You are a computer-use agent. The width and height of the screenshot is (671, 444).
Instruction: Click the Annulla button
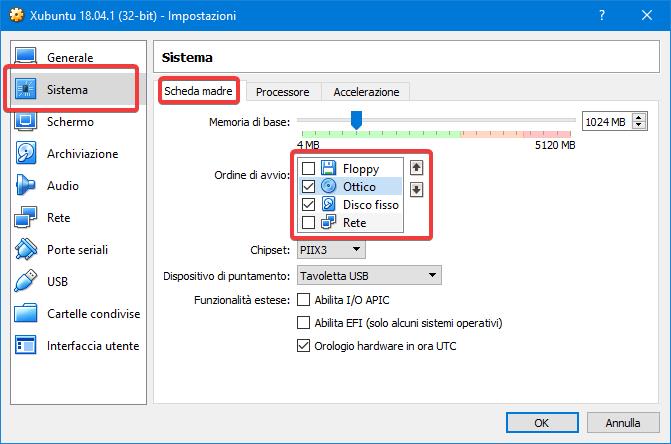623,423
